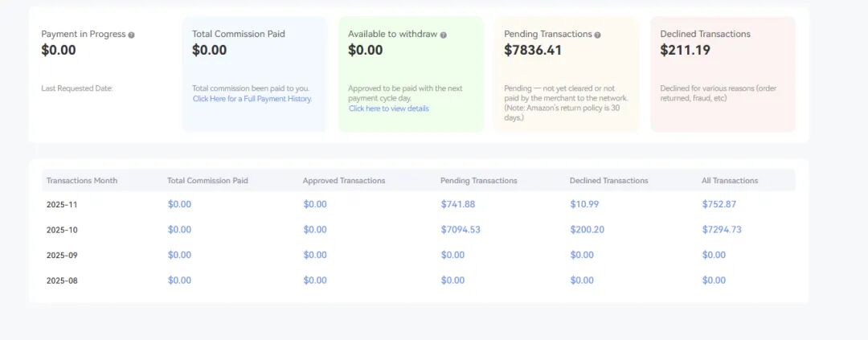This screenshot has width=868, height=340.
Task: Click the Total Commission Paid summary card
Action: pos(254,74)
